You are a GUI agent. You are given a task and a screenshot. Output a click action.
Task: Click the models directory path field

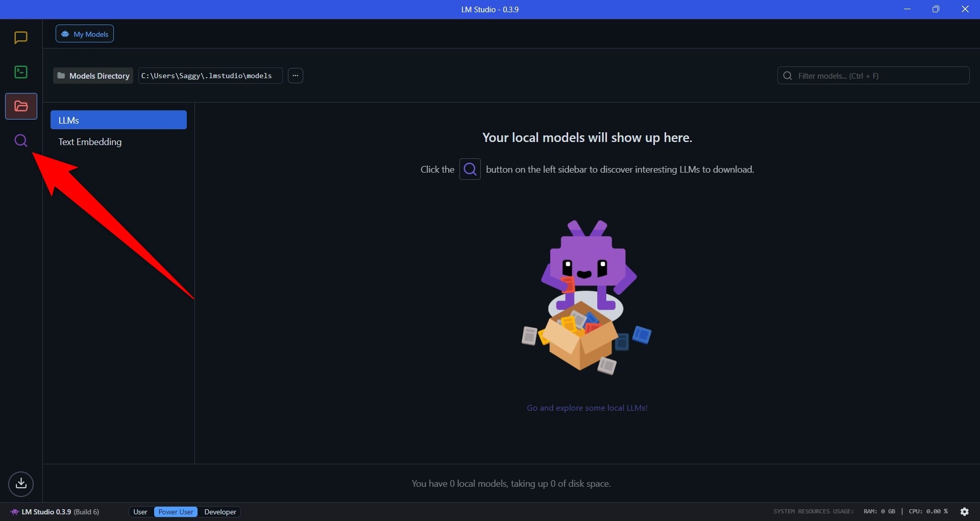click(210, 76)
